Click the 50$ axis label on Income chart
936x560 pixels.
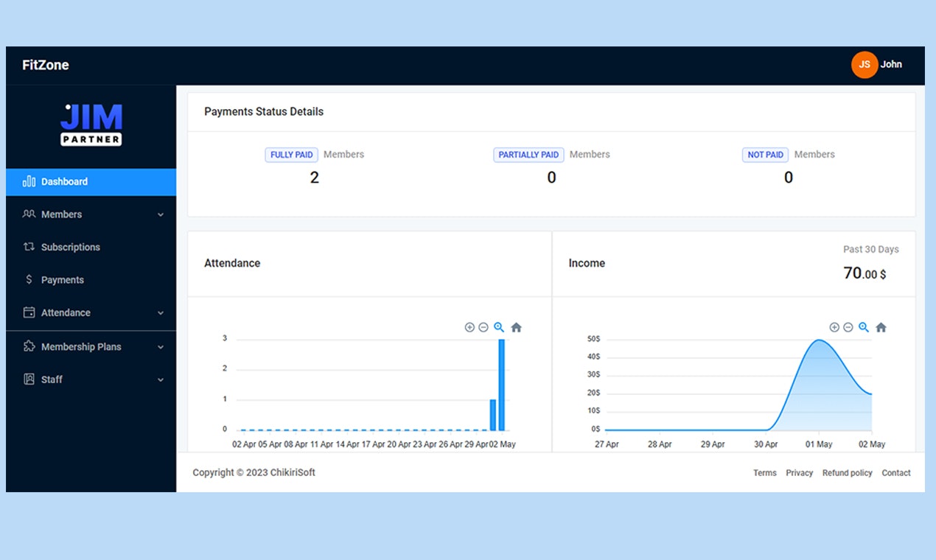(x=593, y=339)
